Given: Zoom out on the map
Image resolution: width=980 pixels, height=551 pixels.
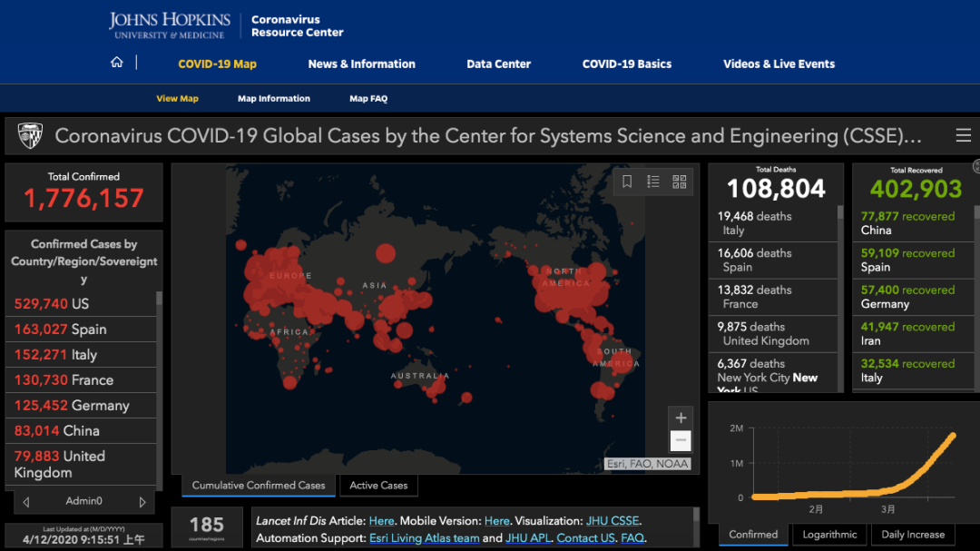Looking at the screenshot, I should click(x=681, y=442).
